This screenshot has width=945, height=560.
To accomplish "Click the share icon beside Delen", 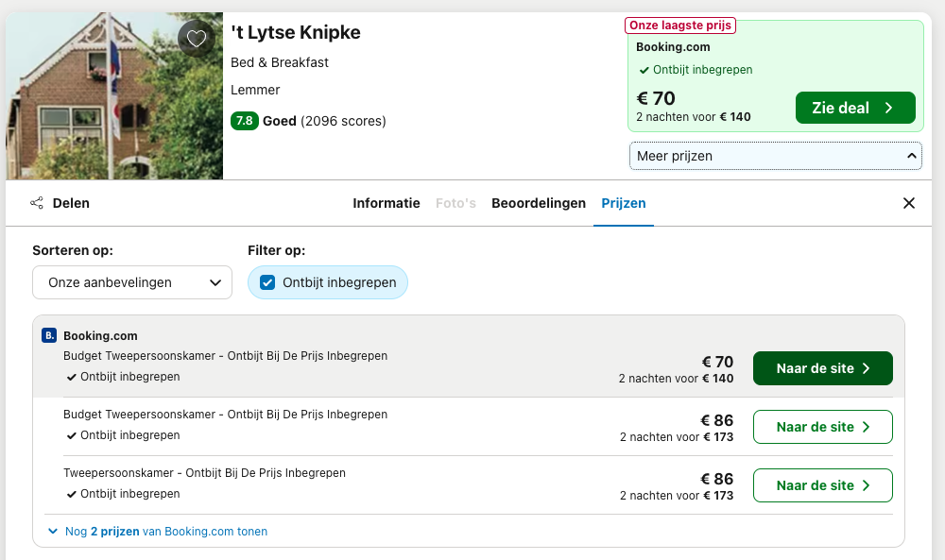I will (37, 203).
